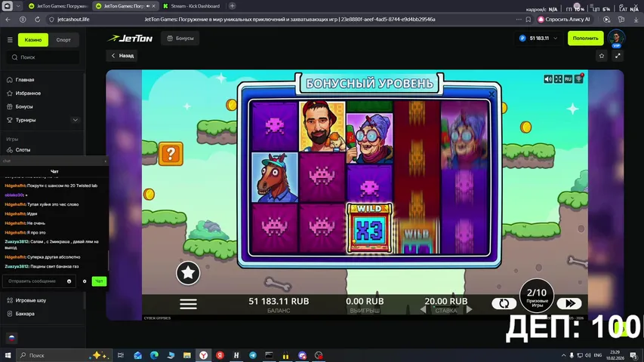Open the Слоты games category

click(x=23, y=150)
